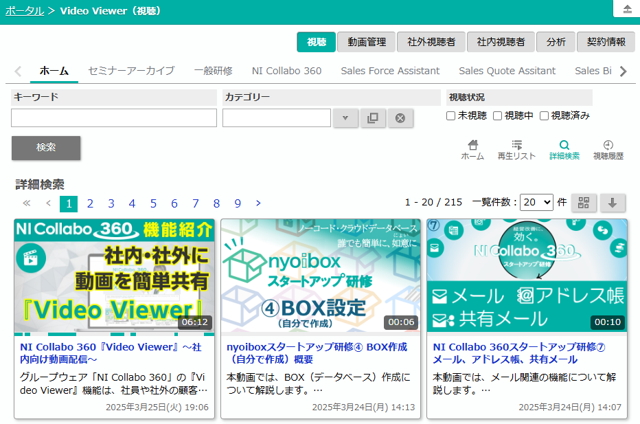Open the 社外視聴者 button
640x424 pixels.
point(431,42)
